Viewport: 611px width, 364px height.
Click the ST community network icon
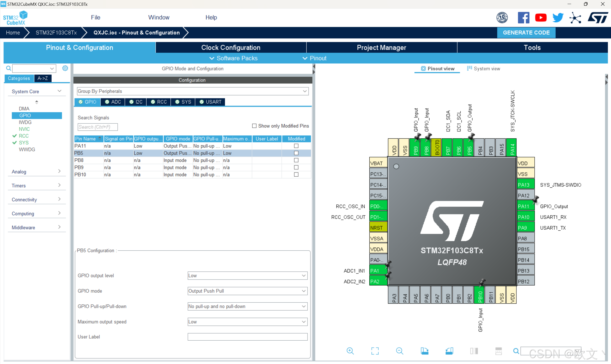click(x=575, y=18)
